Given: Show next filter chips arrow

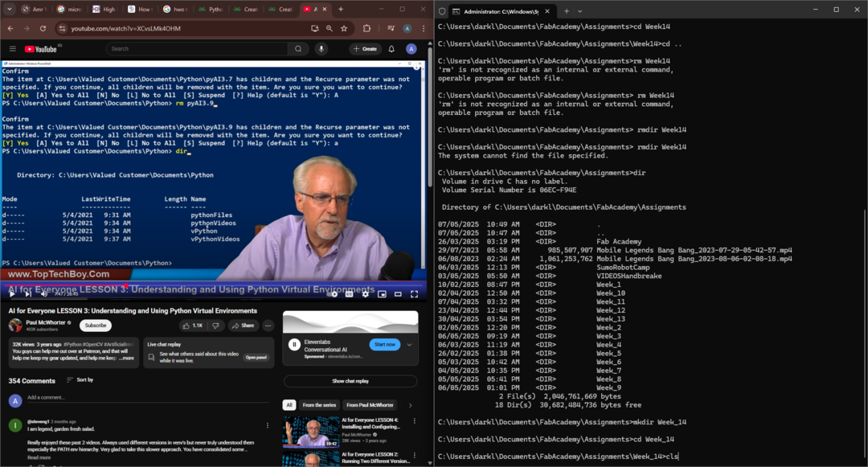Looking at the screenshot, I should (x=410, y=405).
